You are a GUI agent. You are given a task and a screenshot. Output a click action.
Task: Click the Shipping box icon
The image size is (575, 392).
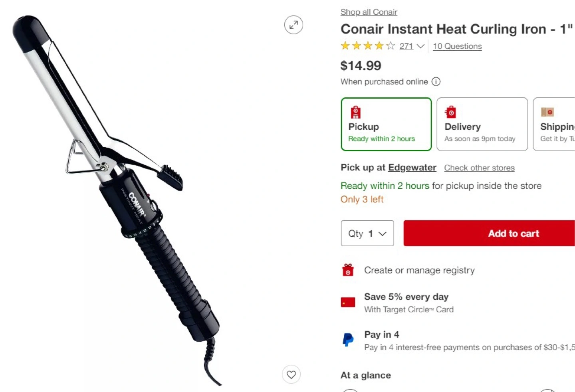click(547, 112)
